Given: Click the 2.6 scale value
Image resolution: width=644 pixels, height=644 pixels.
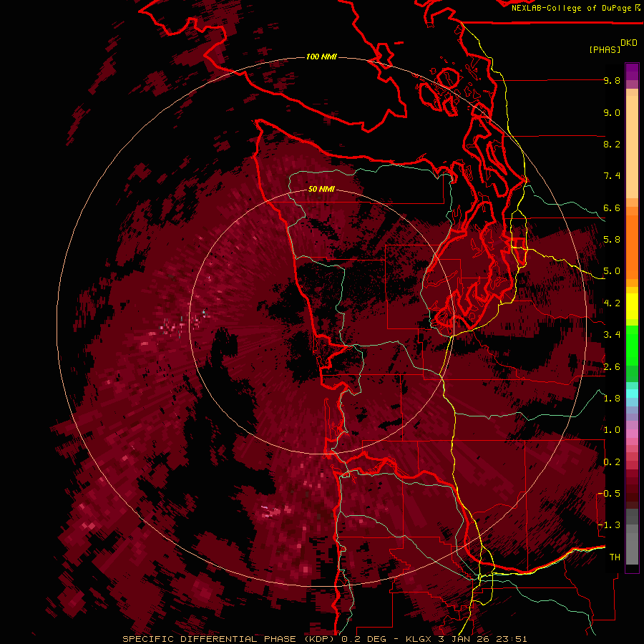Looking at the screenshot, I should click(x=612, y=367).
